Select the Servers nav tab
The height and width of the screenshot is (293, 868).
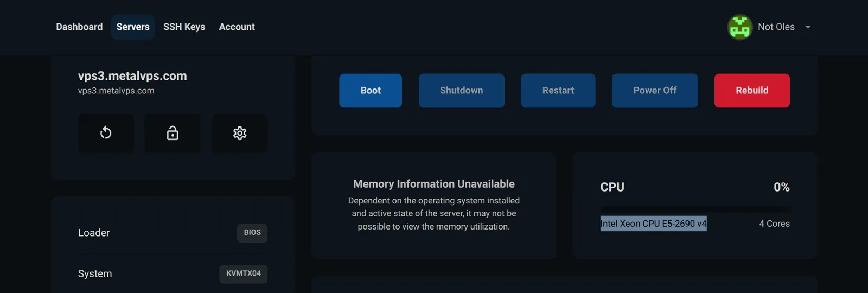tap(133, 27)
